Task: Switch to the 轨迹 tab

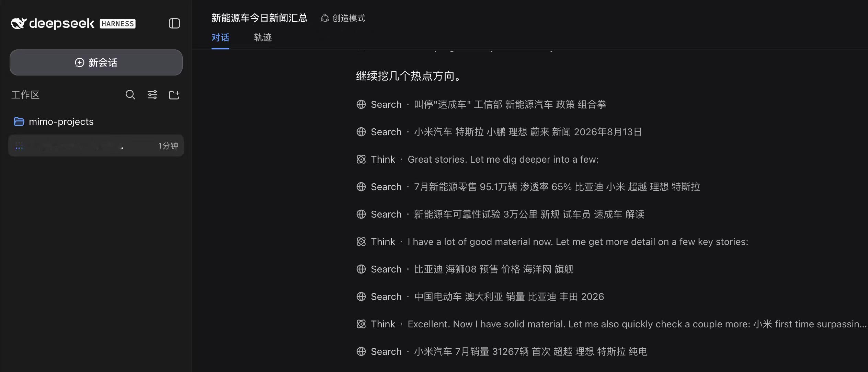Action: coord(263,37)
